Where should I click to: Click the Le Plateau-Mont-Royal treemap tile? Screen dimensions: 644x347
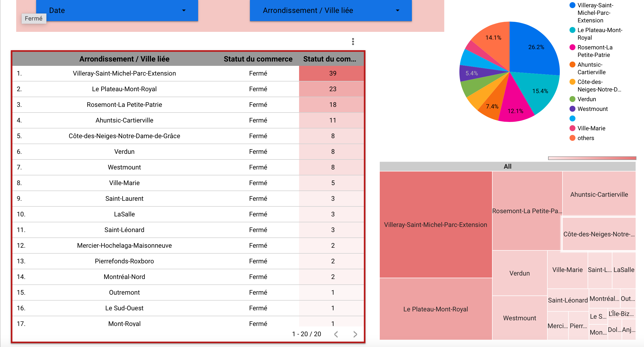pyautogui.click(x=435, y=309)
